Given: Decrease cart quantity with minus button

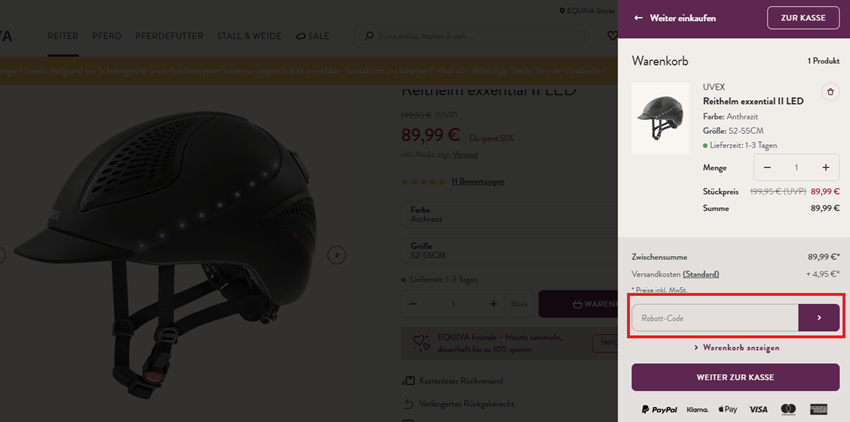Looking at the screenshot, I should (x=767, y=168).
